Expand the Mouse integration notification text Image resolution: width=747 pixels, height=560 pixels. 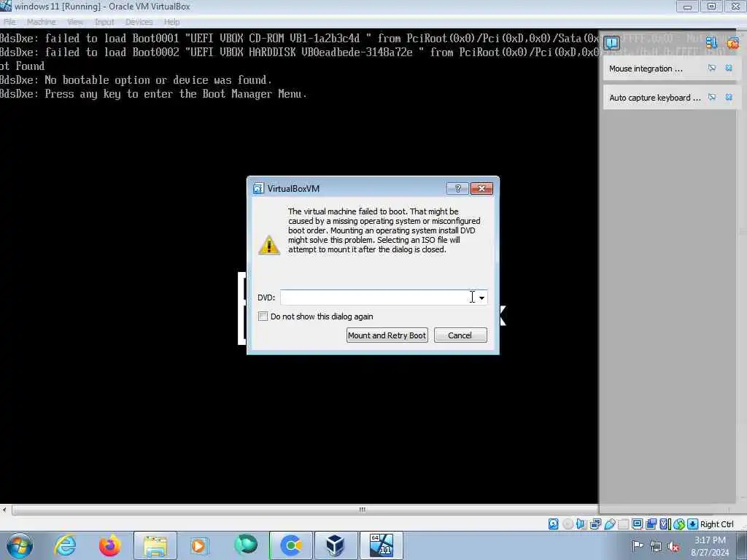[x=646, y=69]
